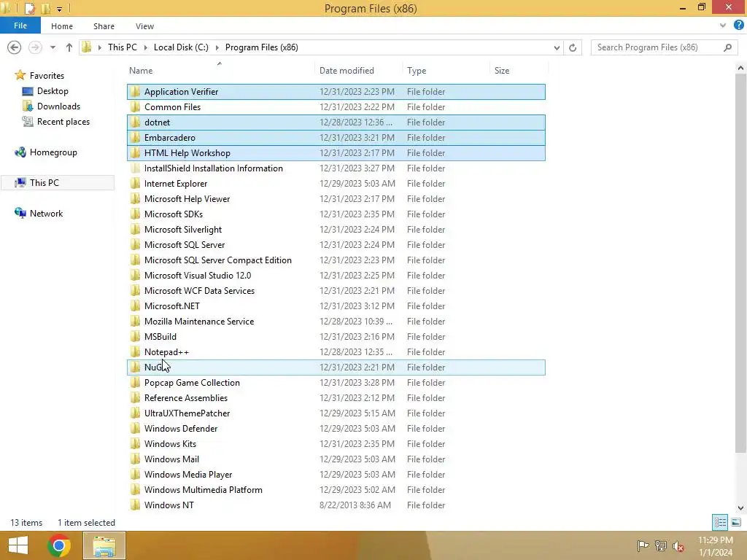Click the Microsoft SDKs folder icon
The width and height of the screenshot is (747, 560).
click(x=135, y=214)
